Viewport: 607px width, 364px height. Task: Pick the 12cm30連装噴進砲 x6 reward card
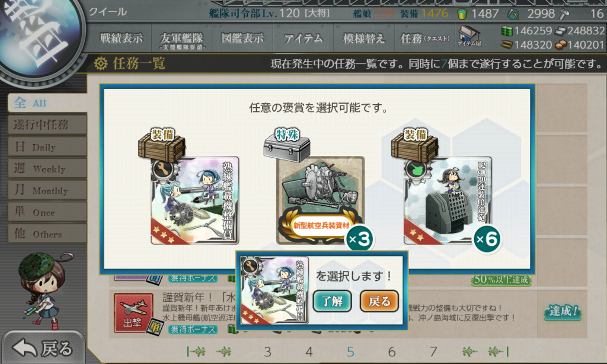coord(448,200)
